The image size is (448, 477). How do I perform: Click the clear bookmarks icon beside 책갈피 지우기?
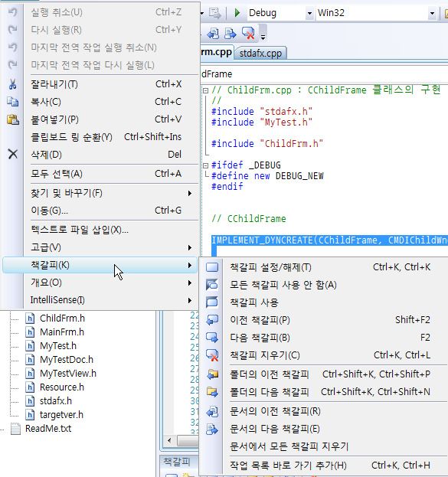coord(212,355)
